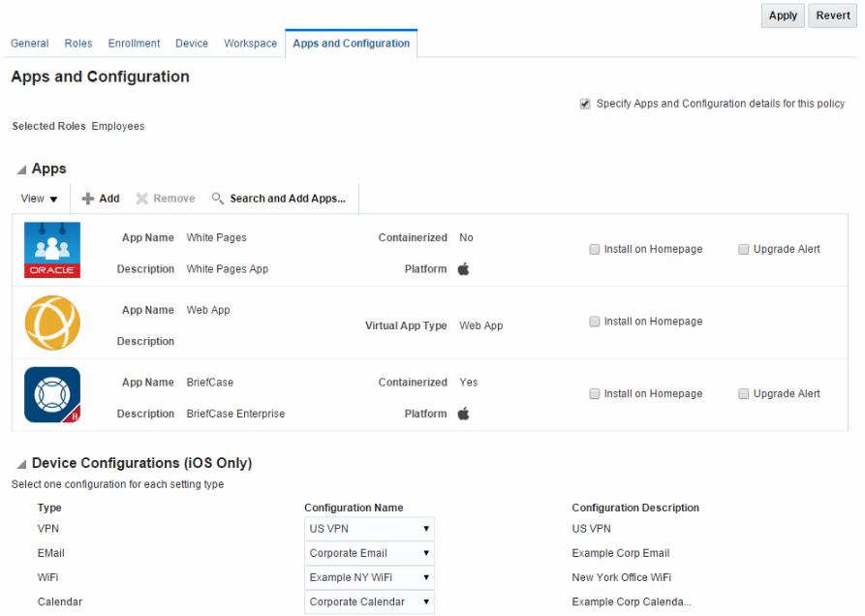Switch to the Workspace tab

click(251, 44)
